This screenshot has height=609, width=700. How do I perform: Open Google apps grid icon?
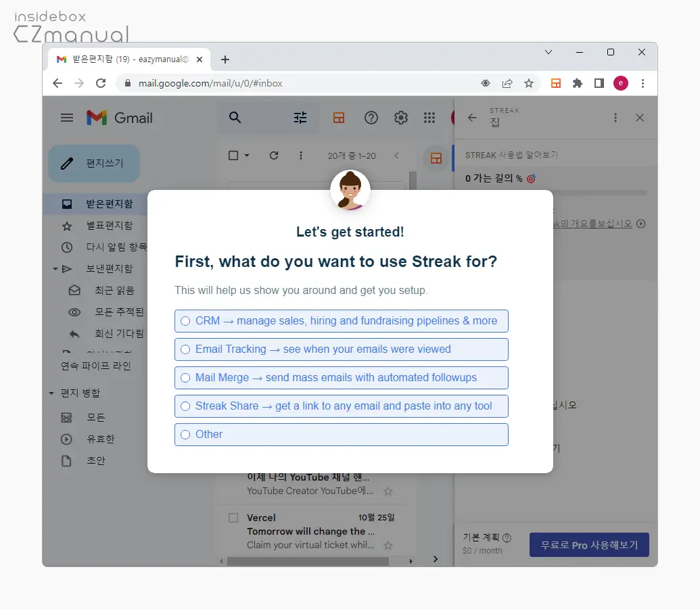(x=429, y=118)
